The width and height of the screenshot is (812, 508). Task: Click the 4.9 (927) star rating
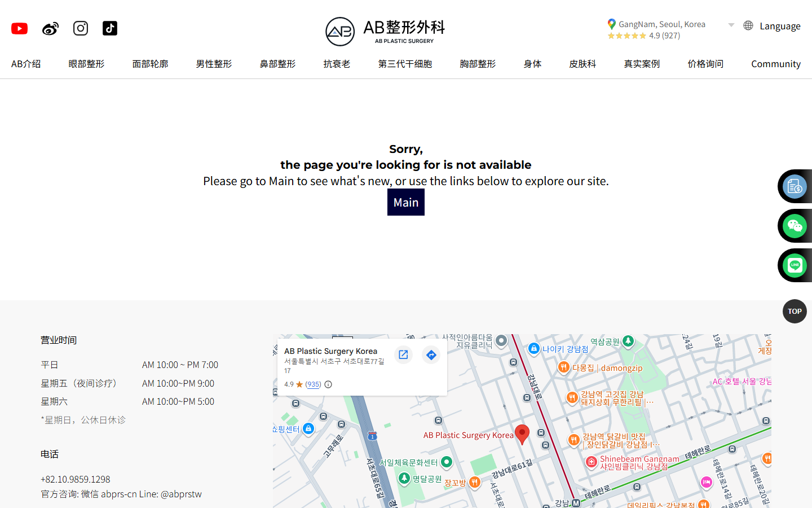click(x=644, y=36)
